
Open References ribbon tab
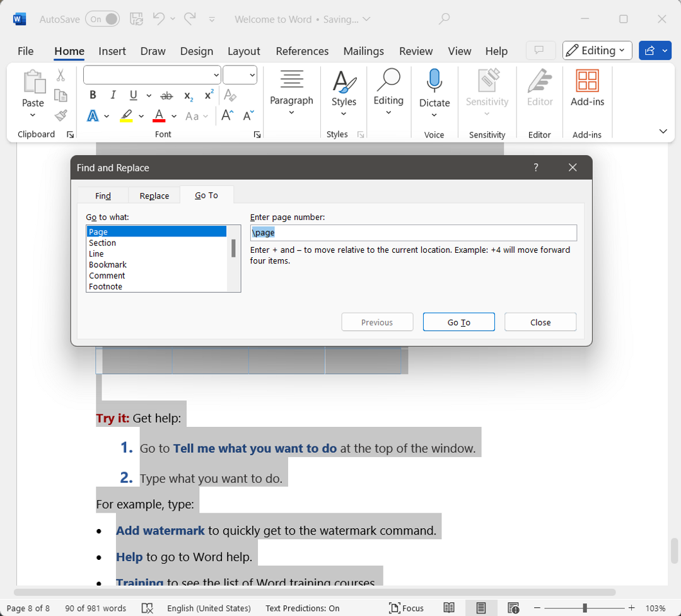pyautogui.click(x=302, y=51)
